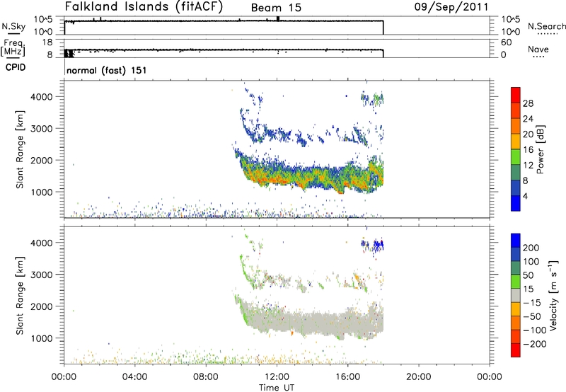This screenshot has width=566, height=392.
Task: Click the 'Nave' legend label
Action: pos(538,49)
